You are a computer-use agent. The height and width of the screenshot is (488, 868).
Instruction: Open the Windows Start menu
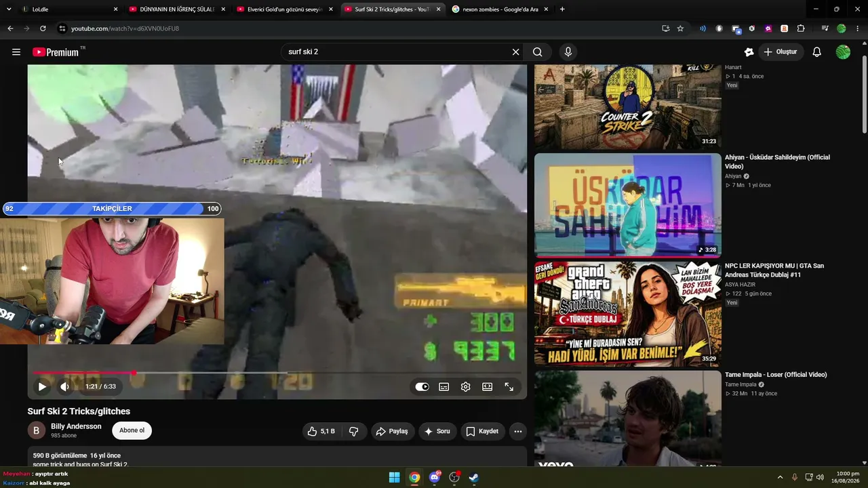(x=394, y=478)
